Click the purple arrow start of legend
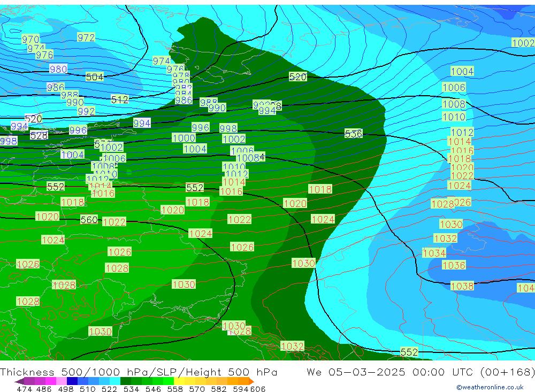The height and width of the screenshot is (392, 535). pyautogui.click(x=19, y=381)
